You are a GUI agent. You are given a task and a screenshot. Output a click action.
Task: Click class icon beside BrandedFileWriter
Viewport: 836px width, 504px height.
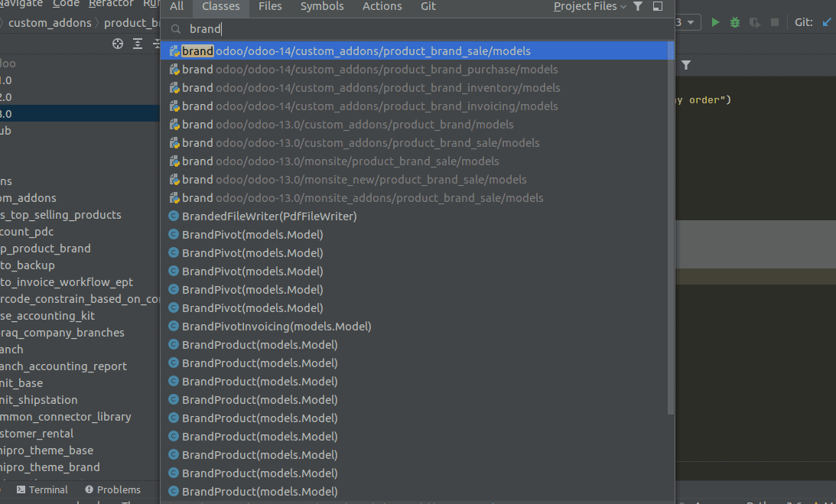click(x=174, y=216)
